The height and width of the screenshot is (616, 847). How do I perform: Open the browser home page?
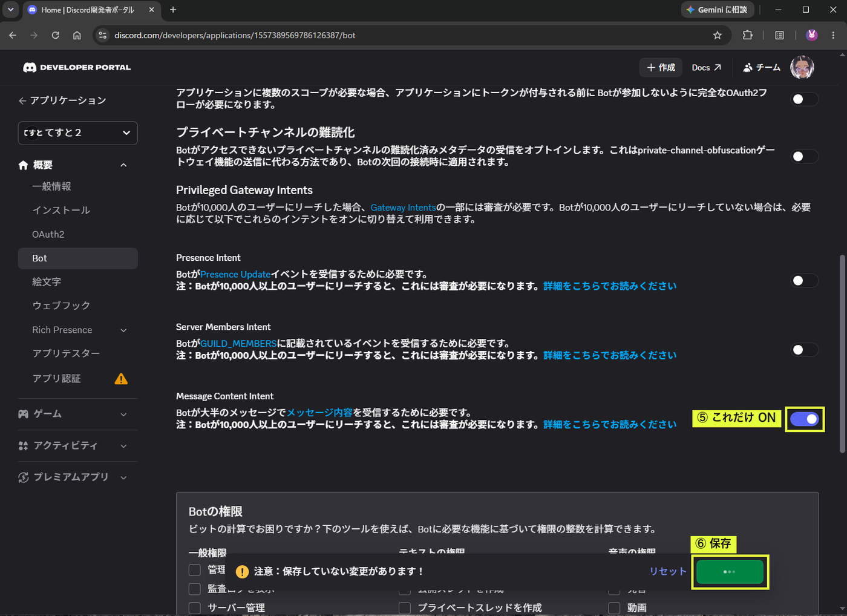tap(77, 35)
